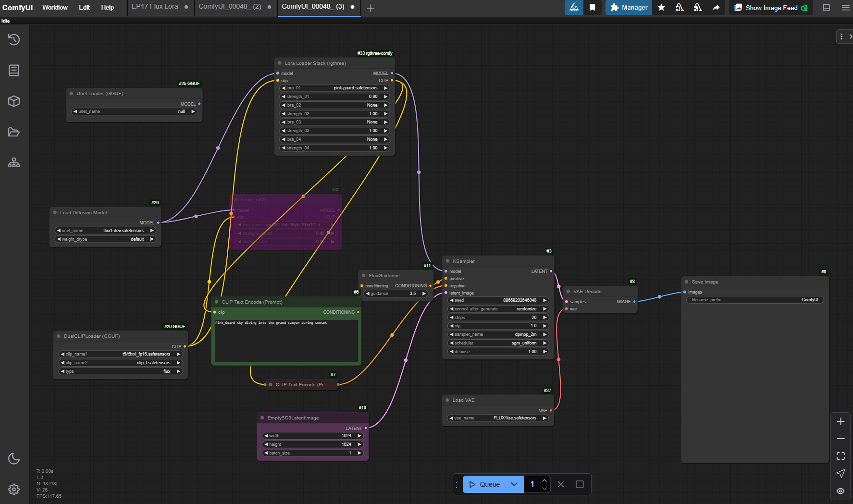Open the scheduler selector showing sgm_uniform
This screenshot has width=853, height=504.
[497, 343]
